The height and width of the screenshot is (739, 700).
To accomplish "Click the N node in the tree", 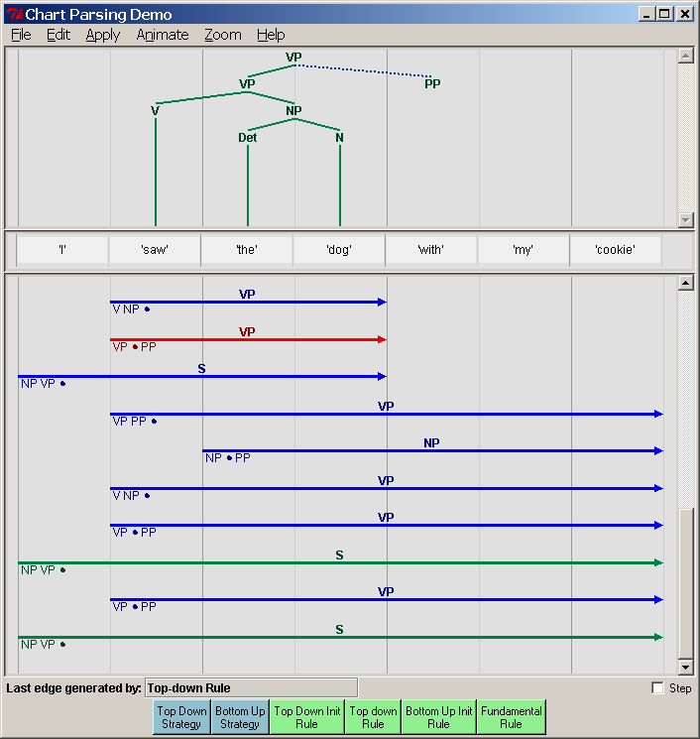I will [340, 138].
